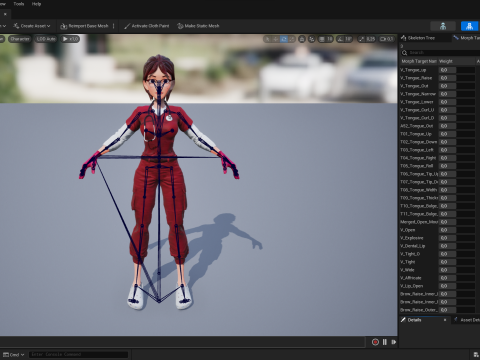Click the record animation button
This screenshot has width=480, height=360.
point(375,342)
